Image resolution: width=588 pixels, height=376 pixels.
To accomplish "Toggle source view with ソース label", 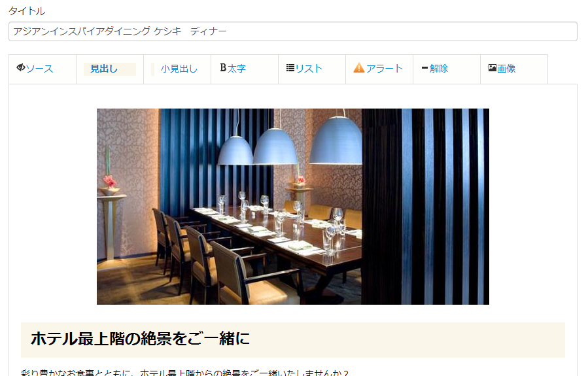I will tap(39, 69).
